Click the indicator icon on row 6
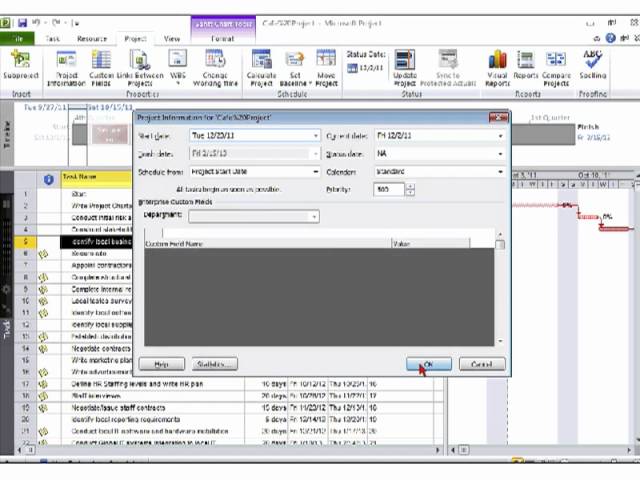 43,254
